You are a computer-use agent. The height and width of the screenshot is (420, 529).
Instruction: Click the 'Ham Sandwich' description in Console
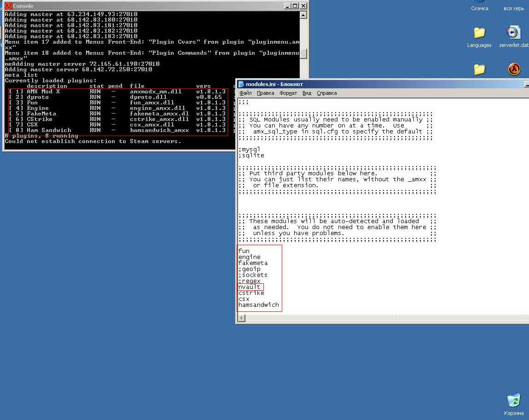click(x=49, y=130)
